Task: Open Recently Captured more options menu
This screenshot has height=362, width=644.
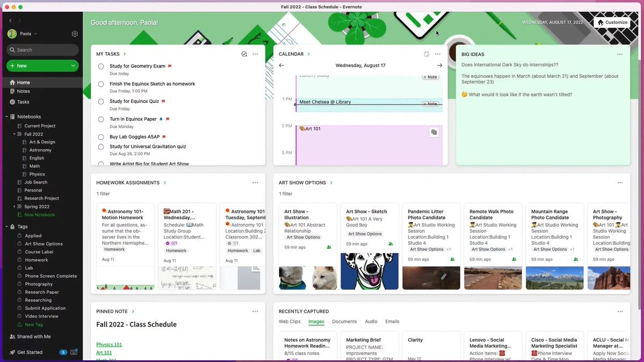Action: tap(620, 312)
